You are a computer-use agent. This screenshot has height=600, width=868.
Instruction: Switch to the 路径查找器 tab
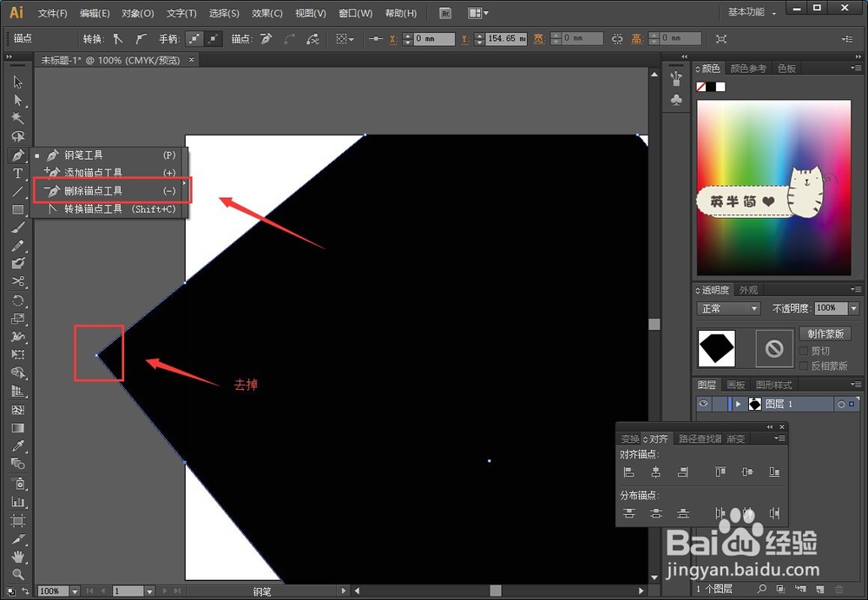coord(700,438)
